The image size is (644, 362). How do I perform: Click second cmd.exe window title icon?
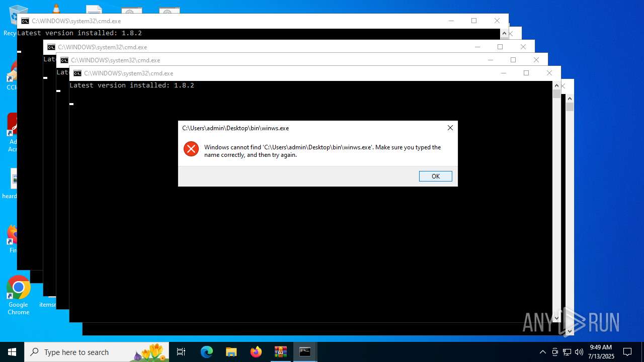(51, 47)
